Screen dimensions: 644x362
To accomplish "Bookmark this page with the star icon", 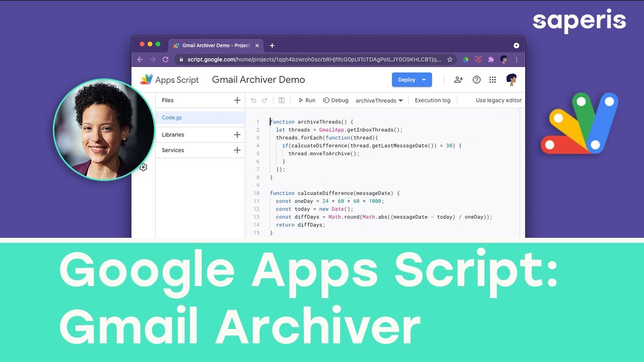I will (450, 59).
